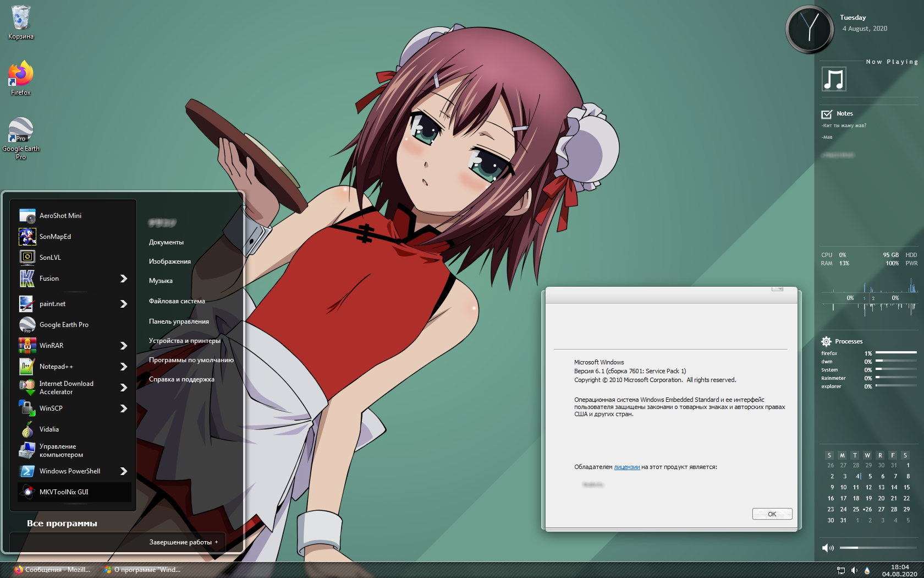Click the explorer process row

pyautogui.click(x=869, y=386)
